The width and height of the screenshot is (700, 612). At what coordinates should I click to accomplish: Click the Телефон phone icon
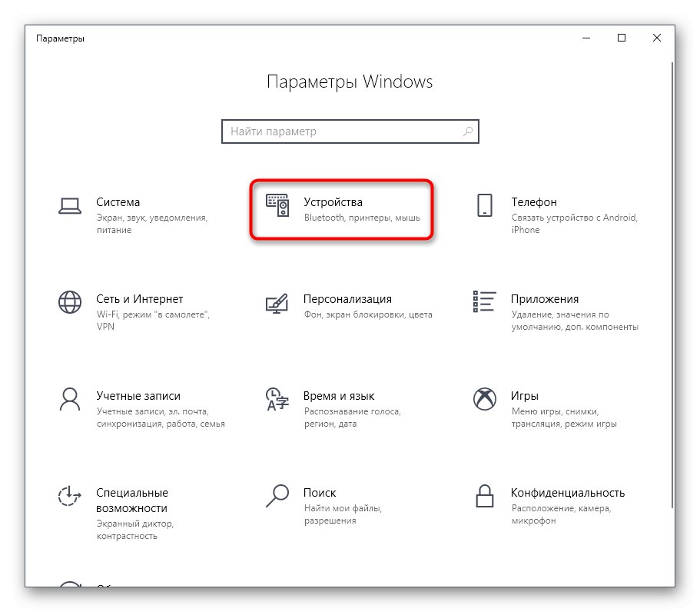coord(484,205)
